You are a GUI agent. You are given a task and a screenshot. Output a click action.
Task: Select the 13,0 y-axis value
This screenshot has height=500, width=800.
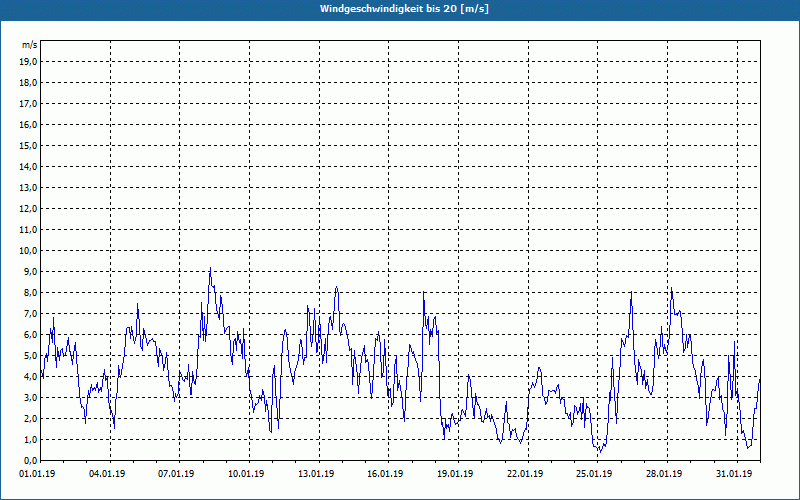pyautogui.click(x=28, y=188)
